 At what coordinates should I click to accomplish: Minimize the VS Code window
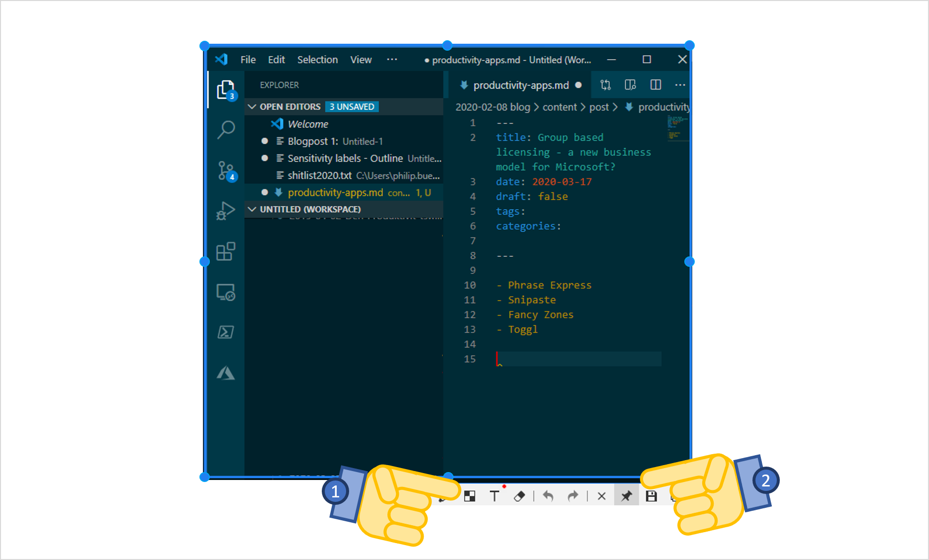coord(611,60)
